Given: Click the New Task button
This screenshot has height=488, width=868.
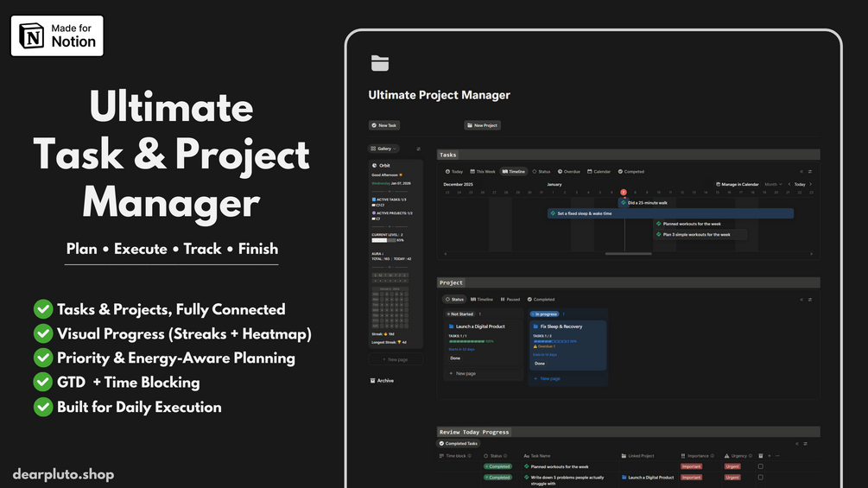Looking at the screenshot, I should (x=384, y=125).
